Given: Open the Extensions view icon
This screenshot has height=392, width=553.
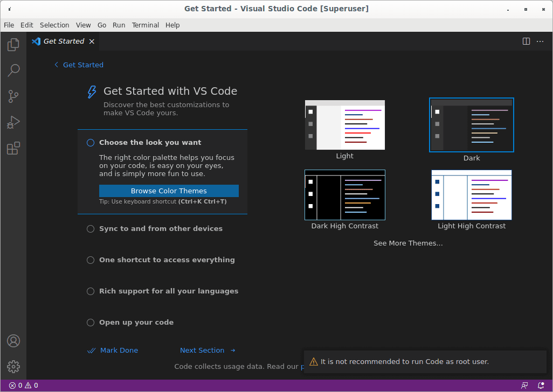Looking at the screenshot, I should click(13, 148).
